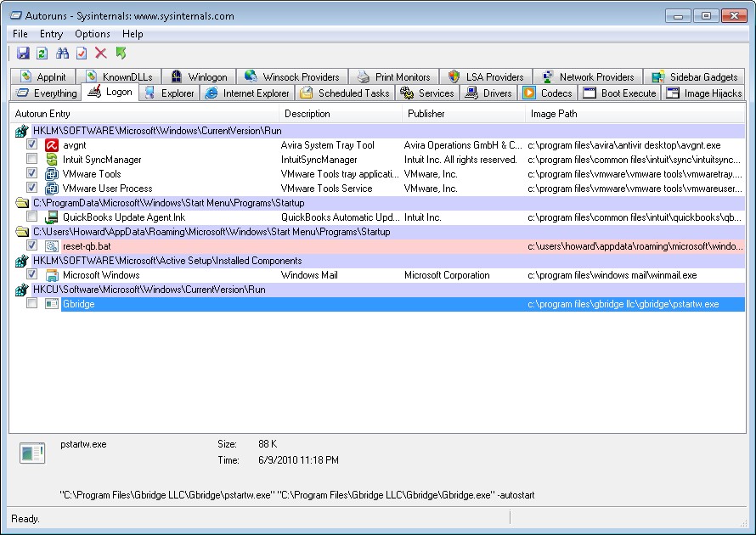Click the window resize grip in status bar
This screenshot has height=535, width=756.
click(743, 522)
